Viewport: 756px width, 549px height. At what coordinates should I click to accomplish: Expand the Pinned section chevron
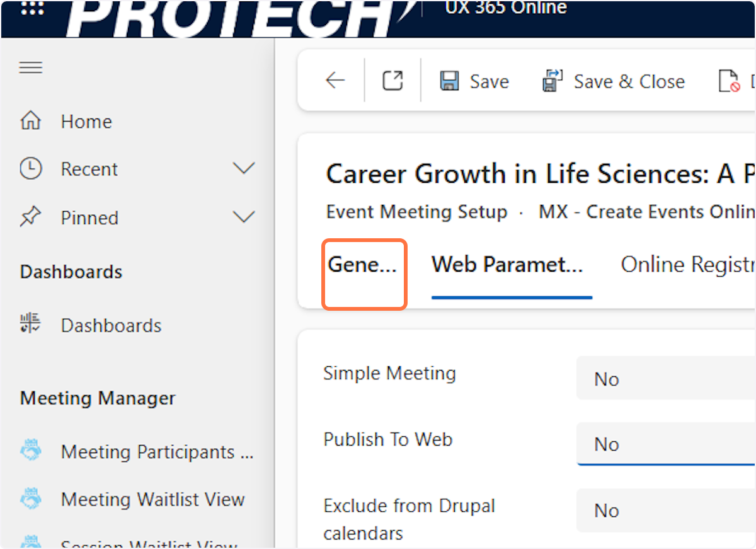click(x=244, y=217)
